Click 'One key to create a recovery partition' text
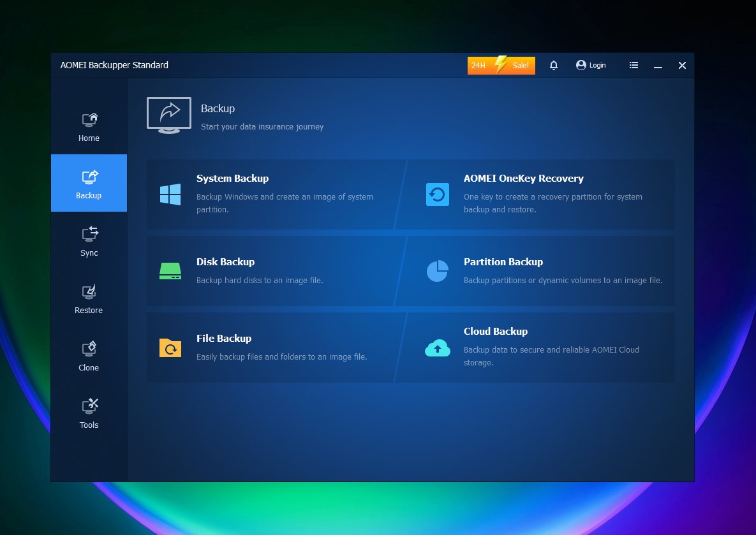Screen dimensions: 756x535 552,203
